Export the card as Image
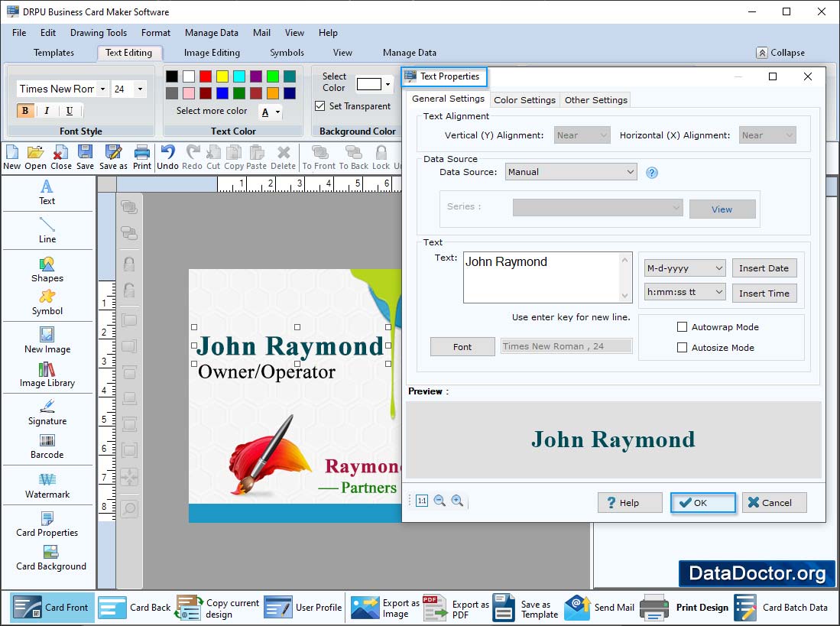 (384, 608)
